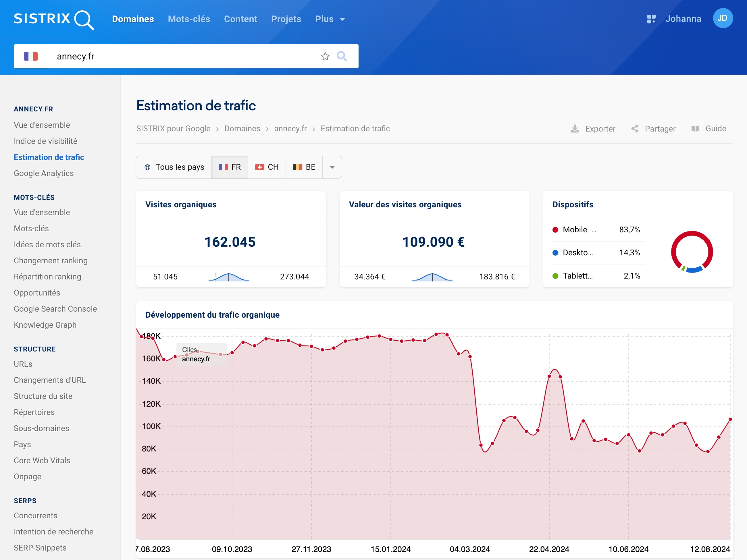Click the France flag in FR tab
The height and width of the screenshot is (560, 747).
223,167
